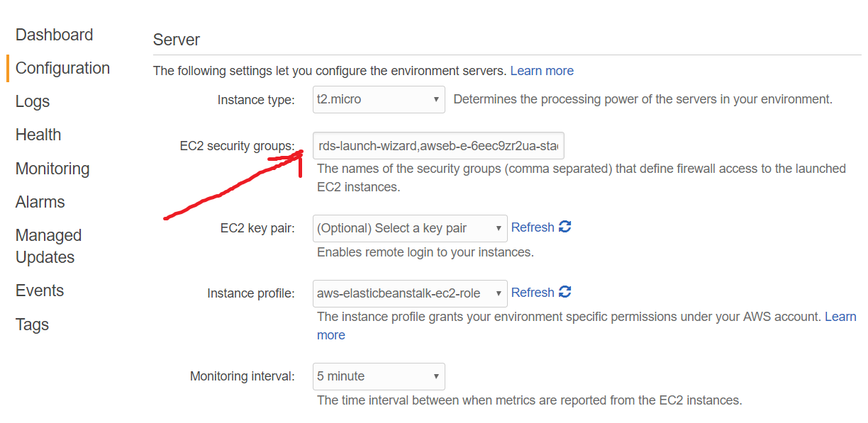
Task: Select Configuration in the left navigation
Action: click(62, 68)
